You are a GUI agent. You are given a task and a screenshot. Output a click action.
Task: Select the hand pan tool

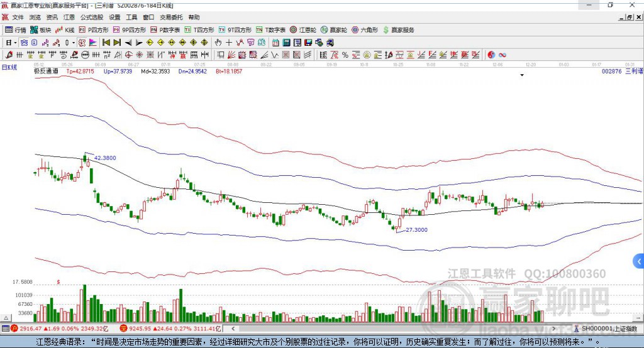[218, 43]
